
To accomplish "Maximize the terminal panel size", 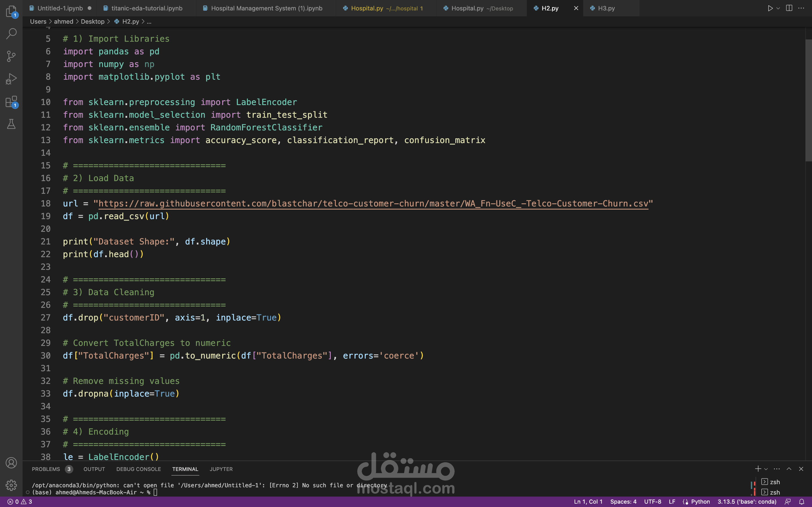I will [x=789, y=469].
